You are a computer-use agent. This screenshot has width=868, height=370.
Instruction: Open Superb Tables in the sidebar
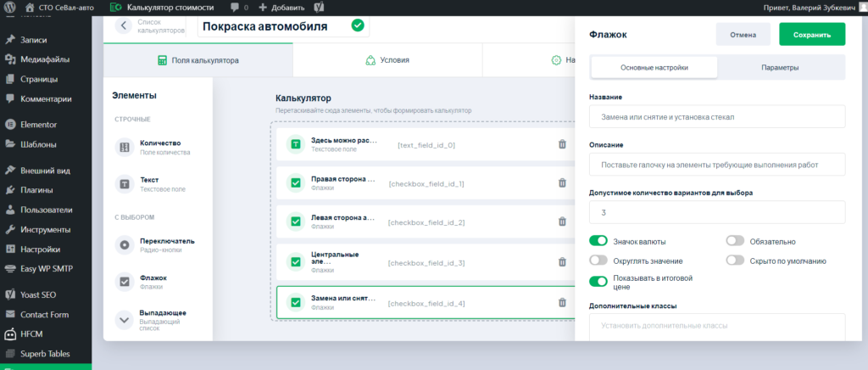point(46,353)
